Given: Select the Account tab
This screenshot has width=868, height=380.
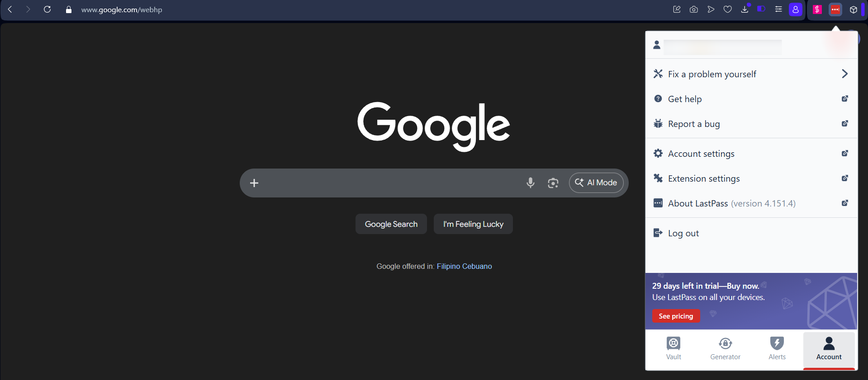Looking at the screenshot, I should 829,350.
